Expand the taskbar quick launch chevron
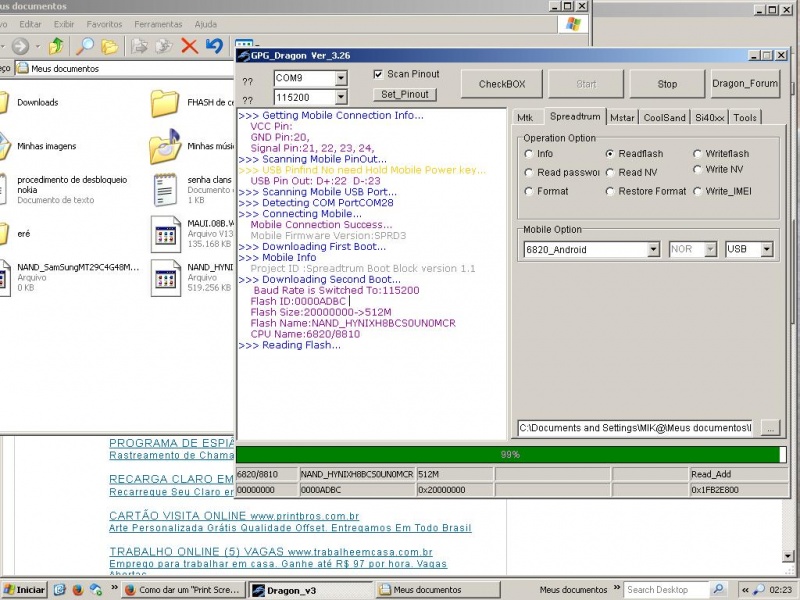The image size is (800, 600). click(x=114, y=587)
